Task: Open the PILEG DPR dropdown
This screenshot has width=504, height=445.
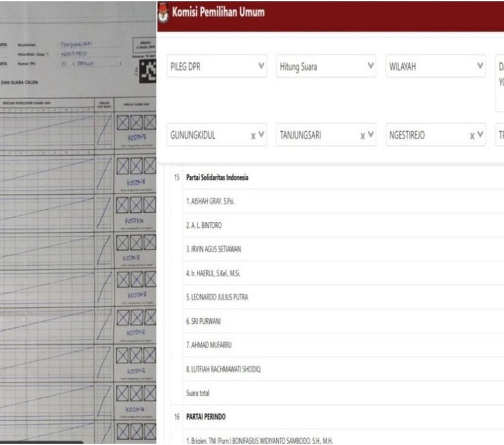Action: coord(217,66)
